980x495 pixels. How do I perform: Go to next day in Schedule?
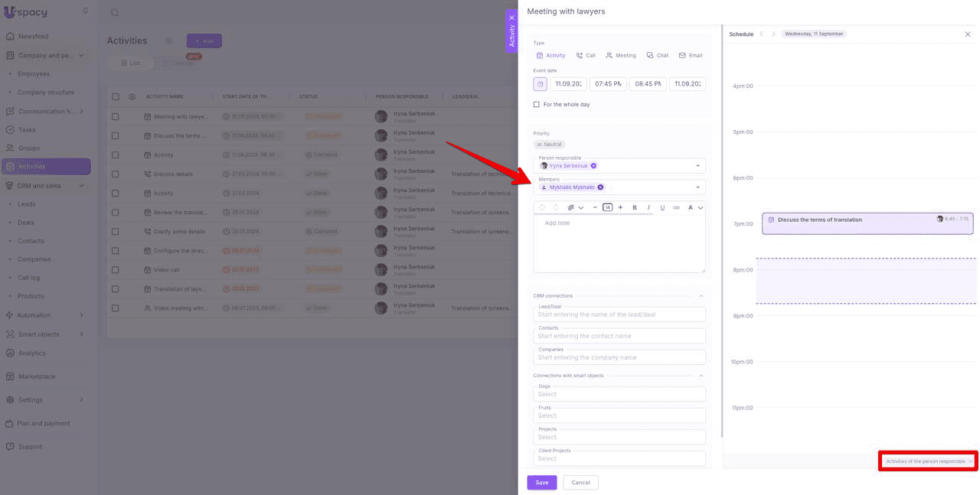pos(773,34)
